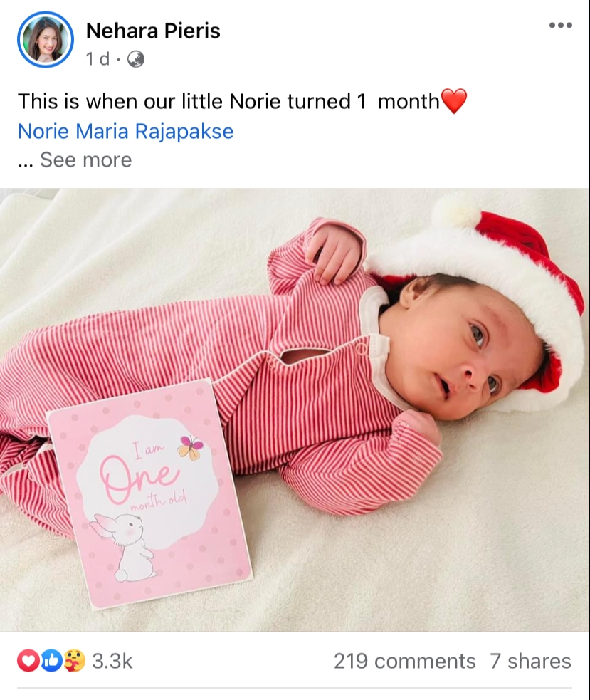Tap the butterfly on the milestone card
The image size is (590, 700).
(191, 448)
